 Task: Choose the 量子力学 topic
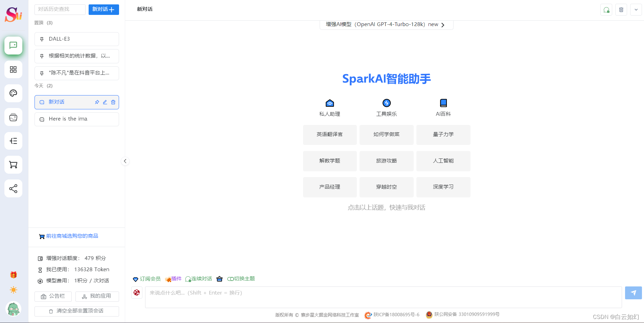[x=443, y=135]
